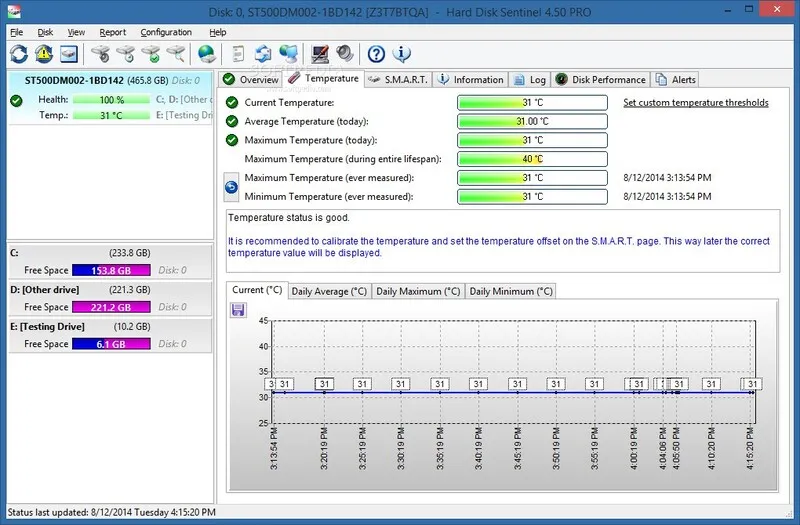Click the Refresh disk status toolbar icon
Image resolution: width=800 pixels, height=525 pixels.
coord(19,54)
